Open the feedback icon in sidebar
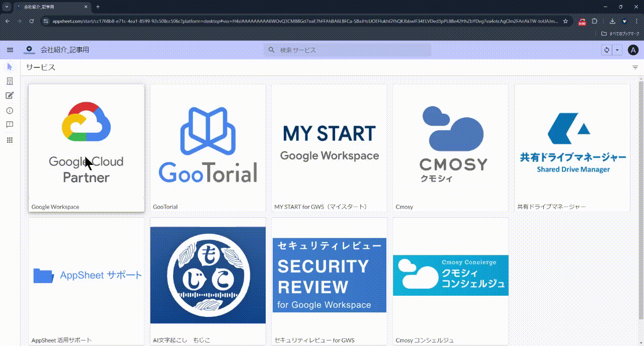 pyautogui.click(x=10, y=125)
